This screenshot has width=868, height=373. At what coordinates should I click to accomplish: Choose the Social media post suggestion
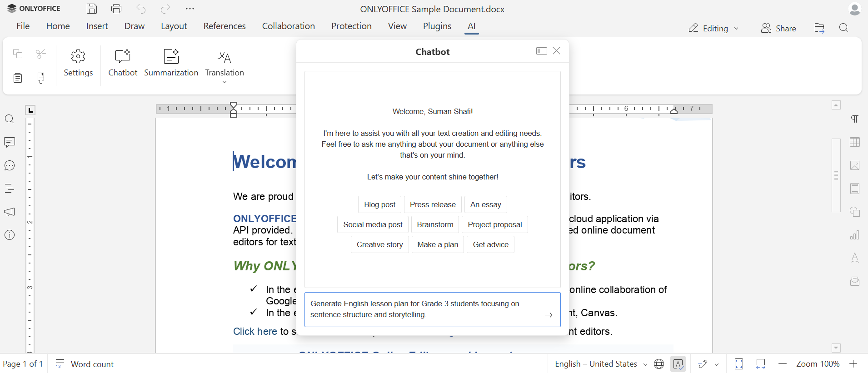(x=373, y=224)
